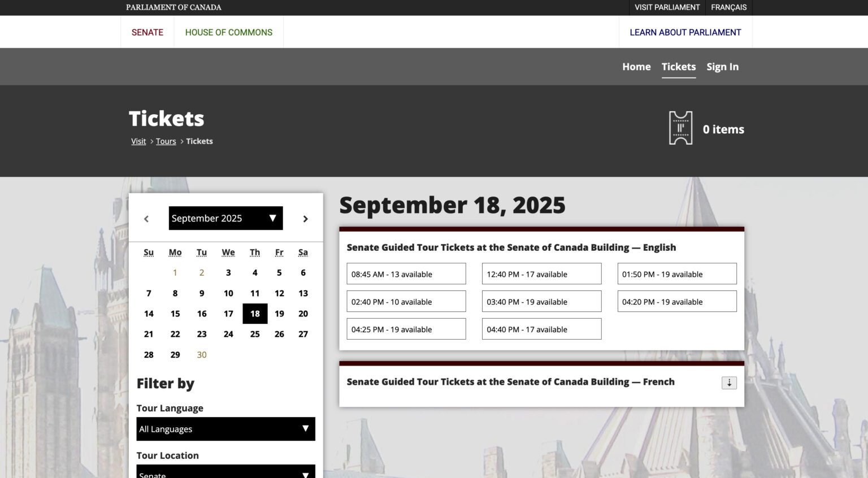Image resolution: width=868 pixels, height=478 pixels.
Task: Choose the 04:40 PM time slot
Action: pos(541,329)
